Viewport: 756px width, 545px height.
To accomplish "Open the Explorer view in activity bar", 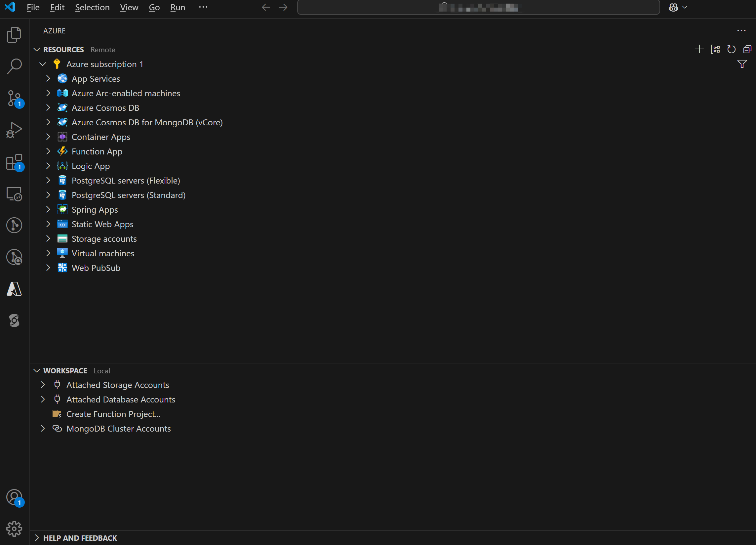I will pos(14,35).
